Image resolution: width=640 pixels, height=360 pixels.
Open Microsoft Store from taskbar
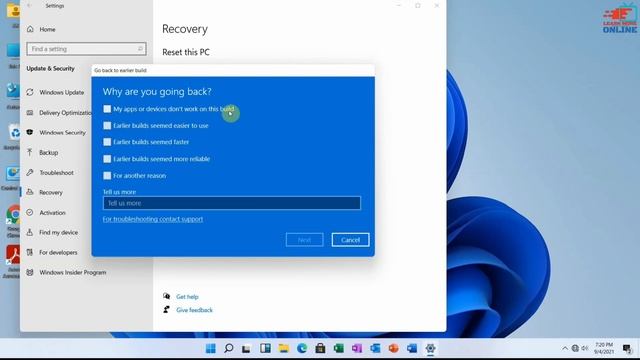click(320, 348)
